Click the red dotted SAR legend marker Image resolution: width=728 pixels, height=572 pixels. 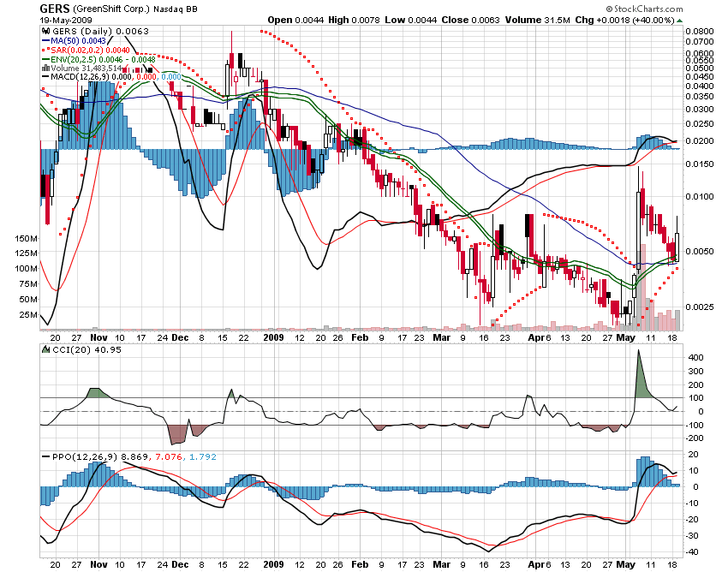pyautogui.click(x=46, y=50)
